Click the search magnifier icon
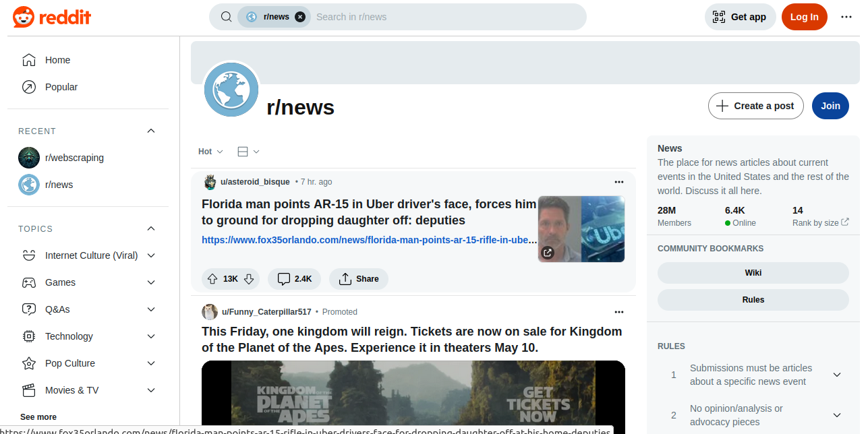Image resolution: width=868 pixels, height=434 pixels. click(x=227, y=17)
